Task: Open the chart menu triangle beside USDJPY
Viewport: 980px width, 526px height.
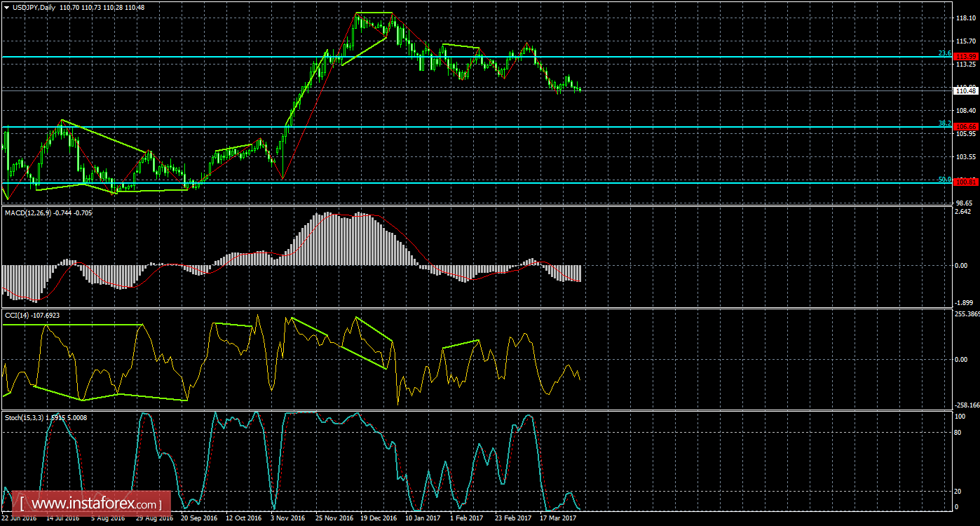Action: pyautogui.click(x=6, y=7)
